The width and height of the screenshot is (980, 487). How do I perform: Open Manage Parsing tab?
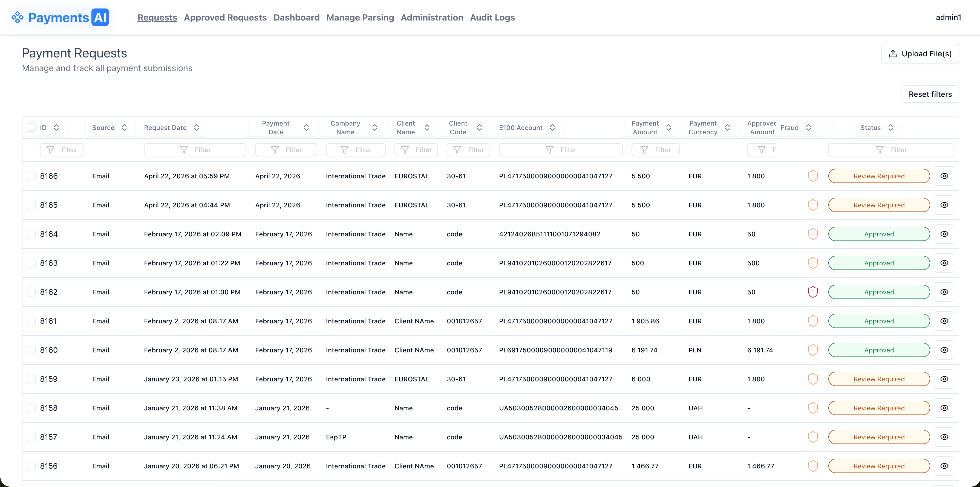(x=360, y=18)
